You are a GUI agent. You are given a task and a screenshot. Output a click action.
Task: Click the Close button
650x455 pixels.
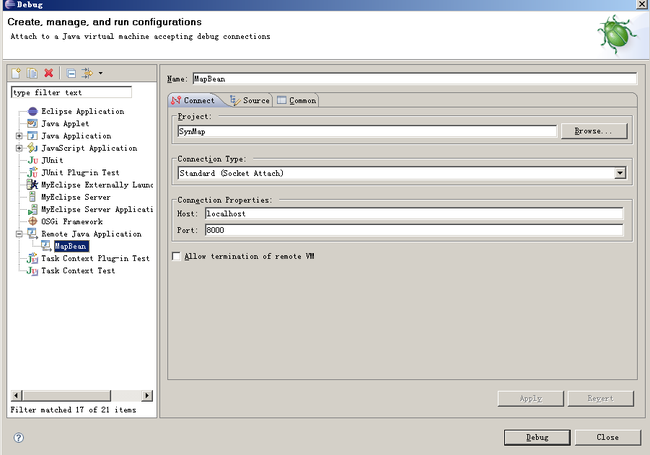pos(608,438)
